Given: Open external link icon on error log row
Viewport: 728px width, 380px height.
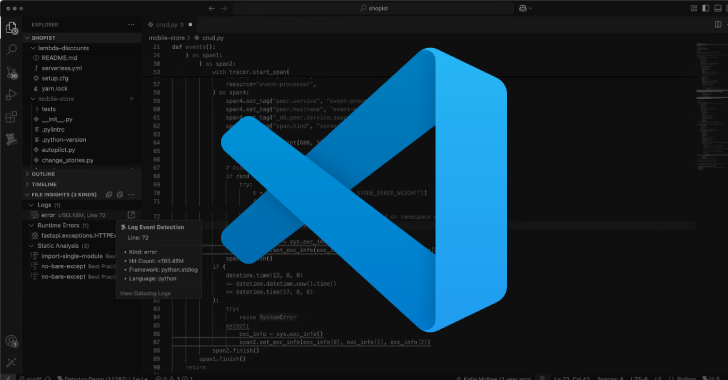Looking at the screenshot, I should pyautogui.click(x=131, y=215).
